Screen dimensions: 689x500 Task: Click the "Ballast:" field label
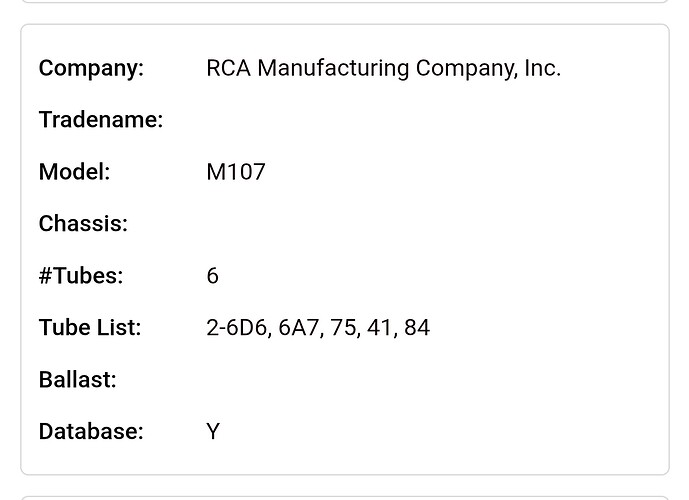click(x=77, y=380)
